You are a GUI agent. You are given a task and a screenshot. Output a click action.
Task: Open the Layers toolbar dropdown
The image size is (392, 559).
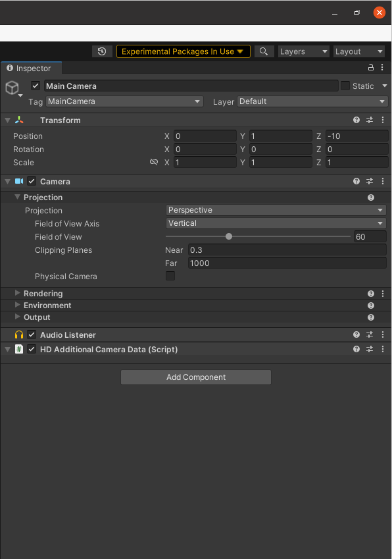pos(304,51)
